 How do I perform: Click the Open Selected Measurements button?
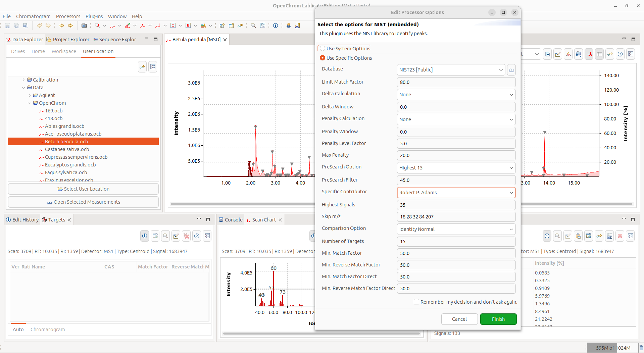point(83,202)
